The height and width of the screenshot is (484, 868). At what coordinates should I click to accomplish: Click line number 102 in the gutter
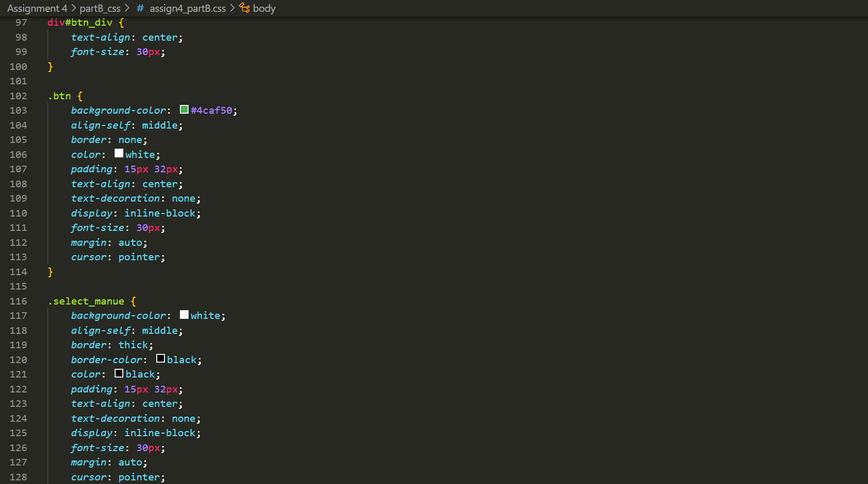18,96
